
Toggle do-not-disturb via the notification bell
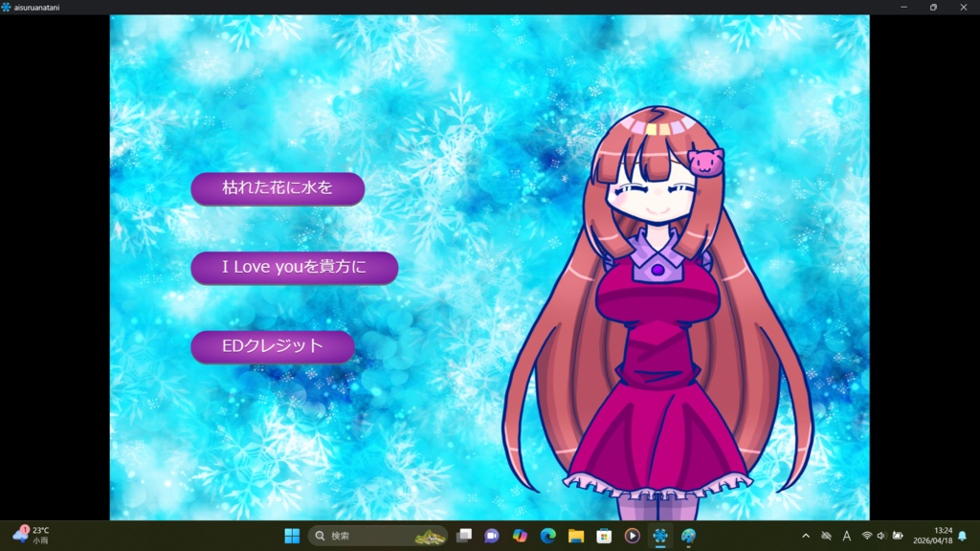963,537
